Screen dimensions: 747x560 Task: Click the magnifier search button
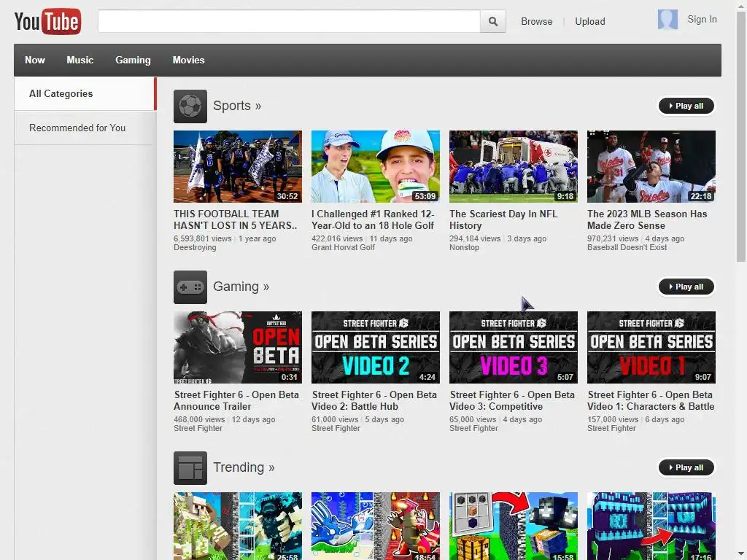pos(493,21)
